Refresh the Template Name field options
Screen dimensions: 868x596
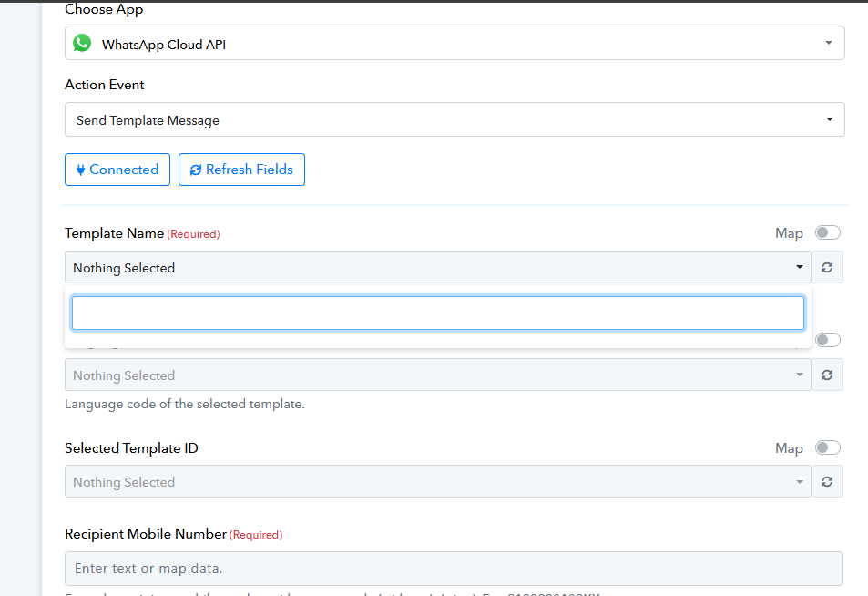point(827,268)
